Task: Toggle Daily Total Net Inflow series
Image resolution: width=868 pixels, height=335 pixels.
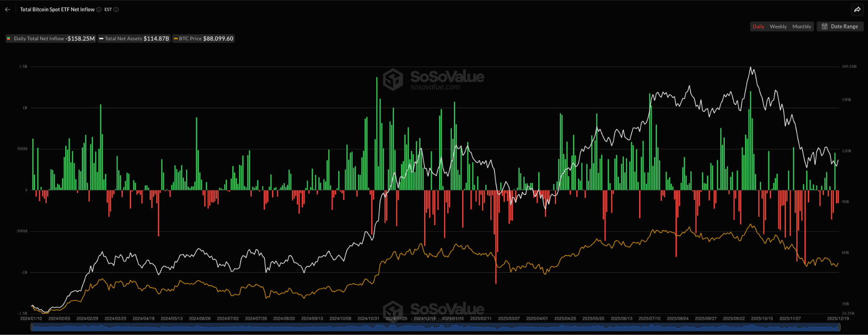Action: pos(50,39)
